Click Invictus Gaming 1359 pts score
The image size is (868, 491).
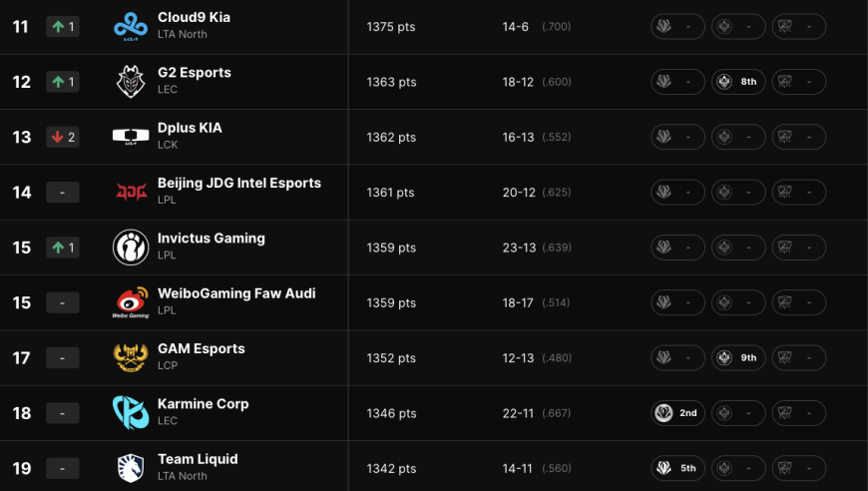(x=391, y=247)
